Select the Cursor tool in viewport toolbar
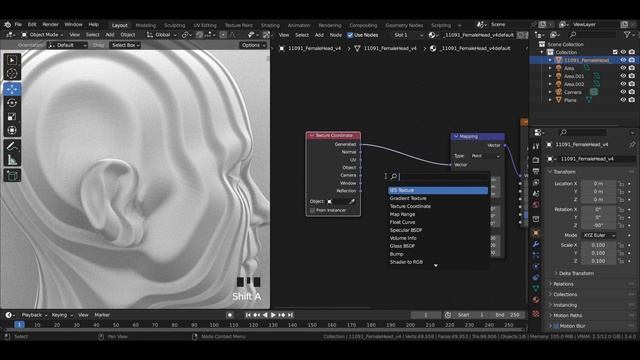Viewport: 640px width, 360px height. coord(12,74)
